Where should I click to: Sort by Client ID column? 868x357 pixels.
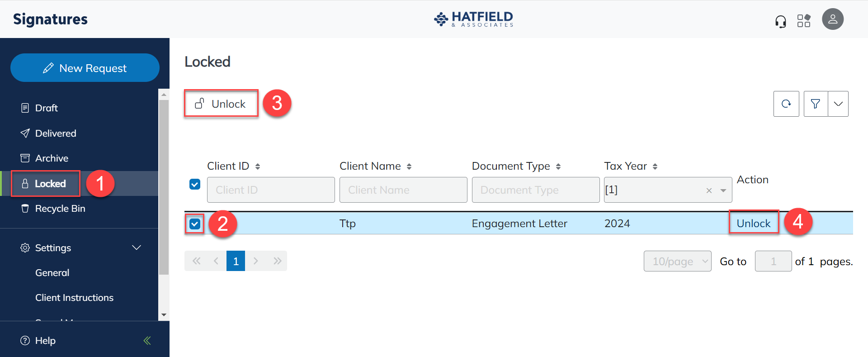(x=258, y=167)
